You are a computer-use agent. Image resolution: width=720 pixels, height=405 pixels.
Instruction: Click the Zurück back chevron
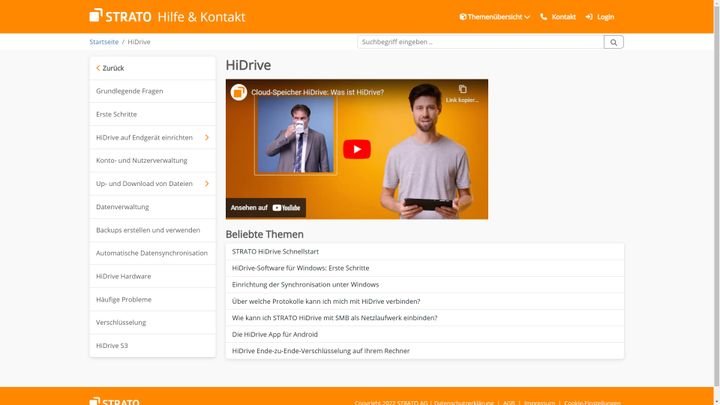[x=98, y=68]
